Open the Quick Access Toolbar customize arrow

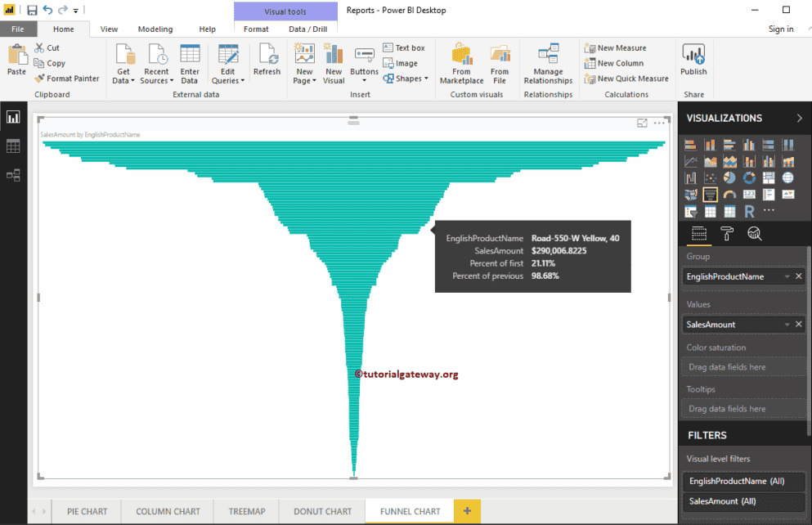pos(75,11)
